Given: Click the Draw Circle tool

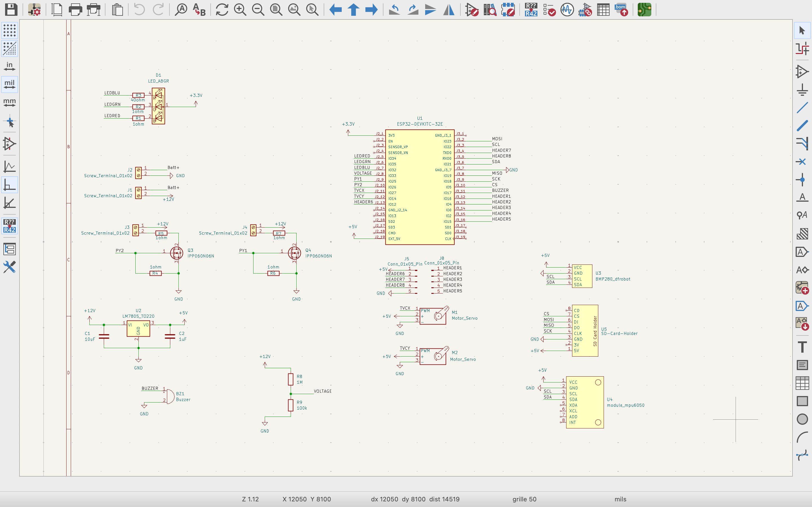Looking at the screenshot, I should coord(802,419).
